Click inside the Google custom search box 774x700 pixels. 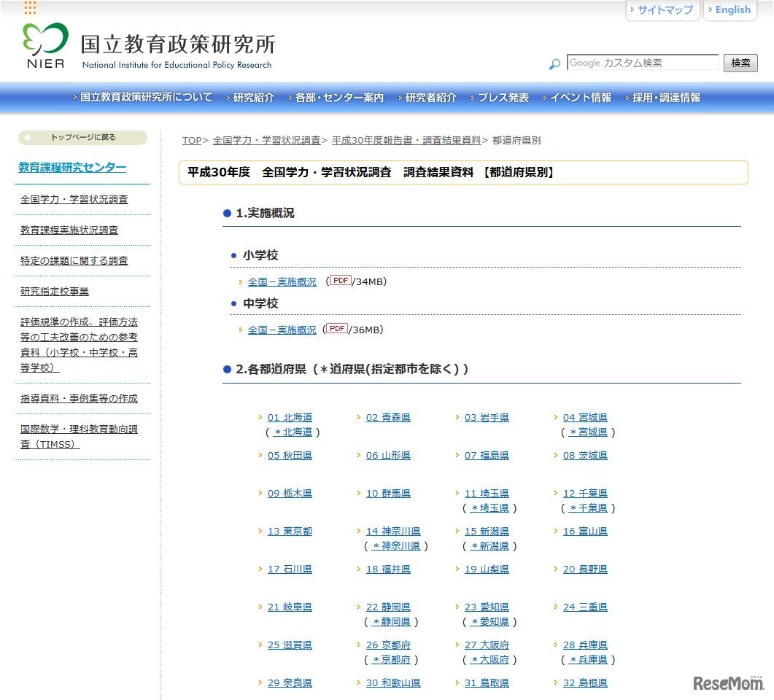pyautogui.click(x=642, y=63)
